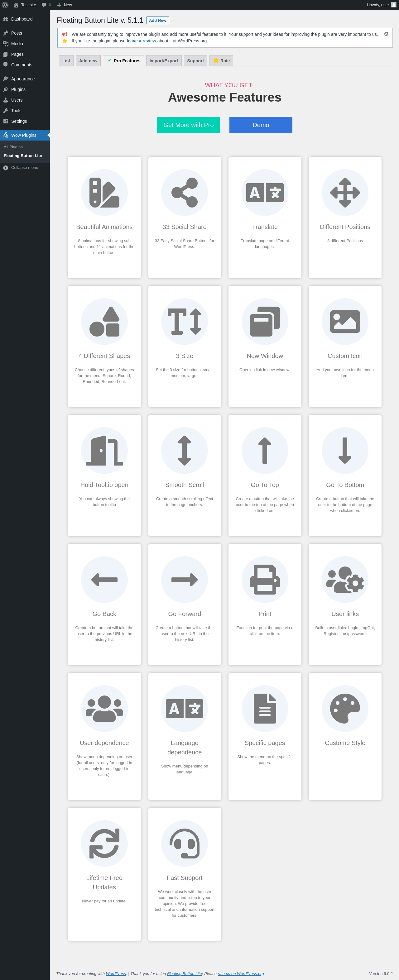
Task: Open the New menu in admin bar
Action: coord(64,5)
